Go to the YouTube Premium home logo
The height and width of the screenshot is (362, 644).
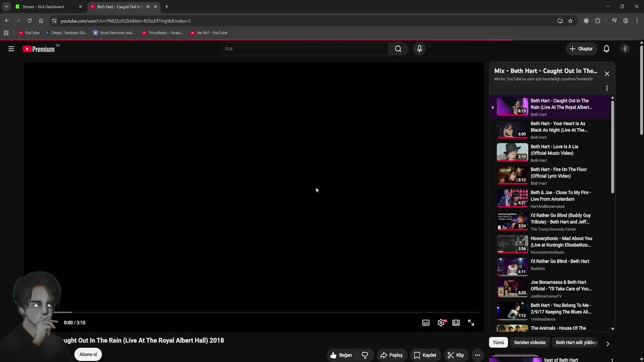39,49
